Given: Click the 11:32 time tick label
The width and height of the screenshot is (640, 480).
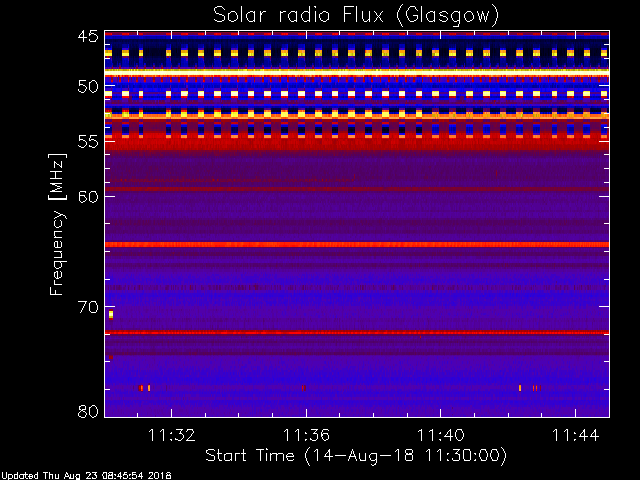Looking at the screenshot, I should [171, 435].
